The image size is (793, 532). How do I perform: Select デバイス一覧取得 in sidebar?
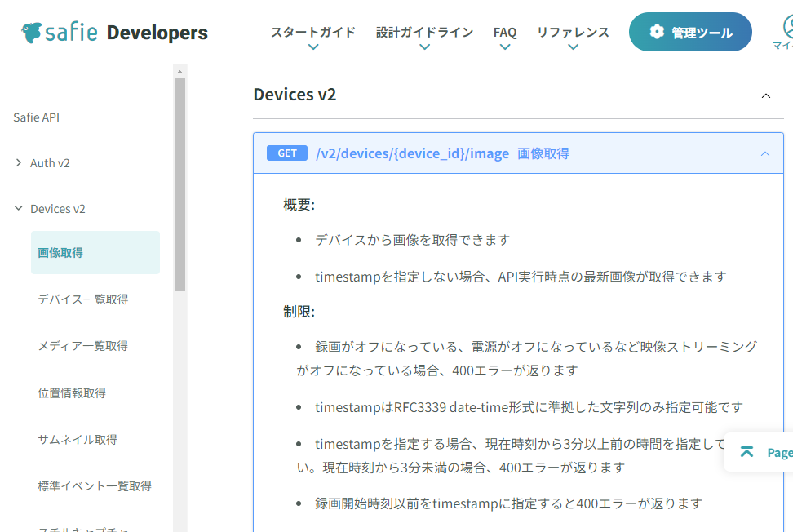point(83,299)
